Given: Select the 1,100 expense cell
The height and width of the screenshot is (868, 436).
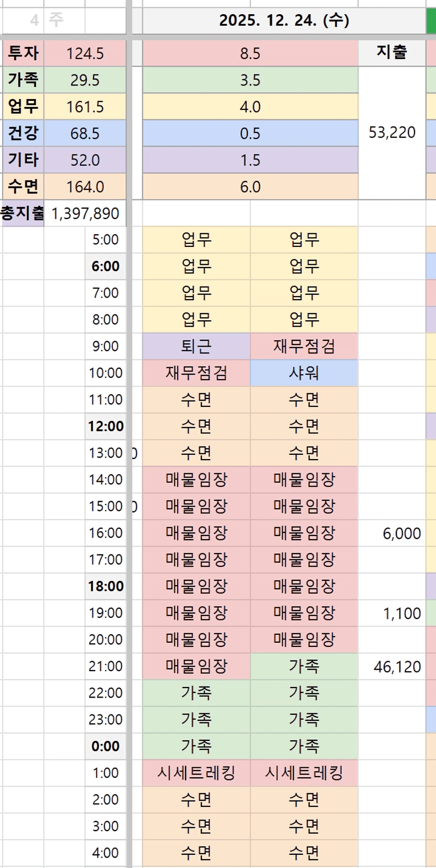Looking at the screenshot, I should pyautogui.click(x=392, y=613).
